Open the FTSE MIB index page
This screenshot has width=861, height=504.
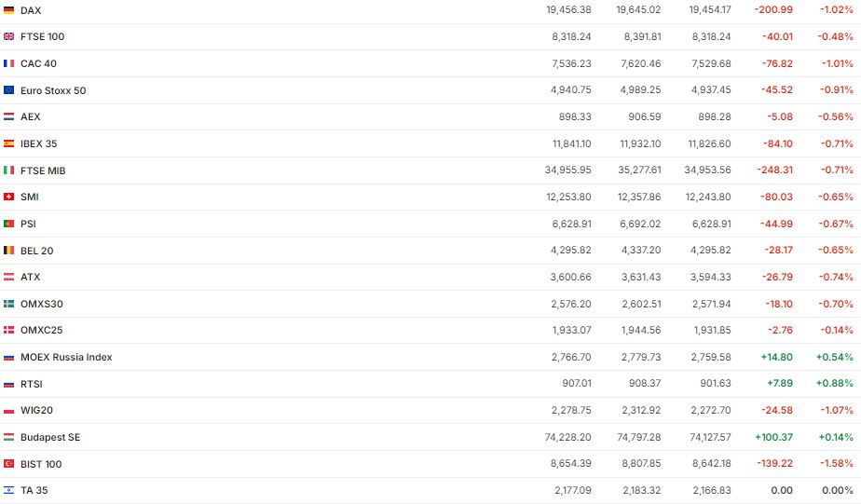[x=43, y=170]
